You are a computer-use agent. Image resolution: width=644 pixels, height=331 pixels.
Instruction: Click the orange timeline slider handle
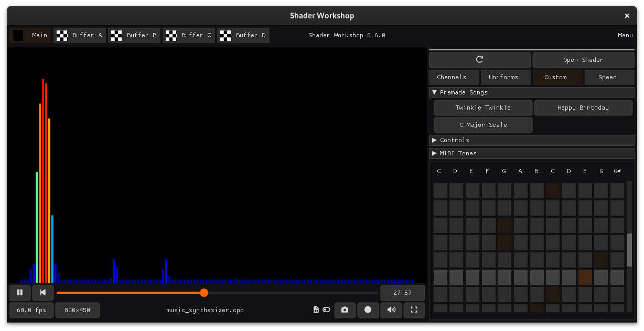tap(204, 293)
